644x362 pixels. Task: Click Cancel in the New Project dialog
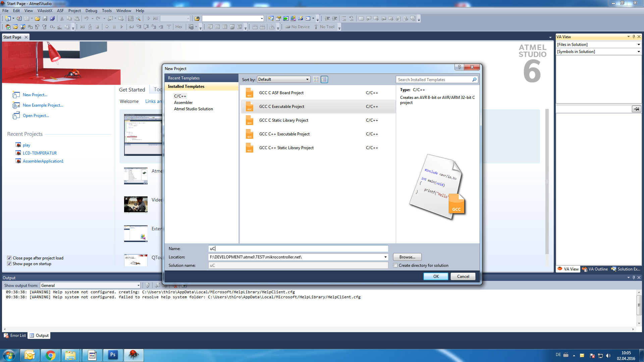pyautogui.click(x=463, y=277)
